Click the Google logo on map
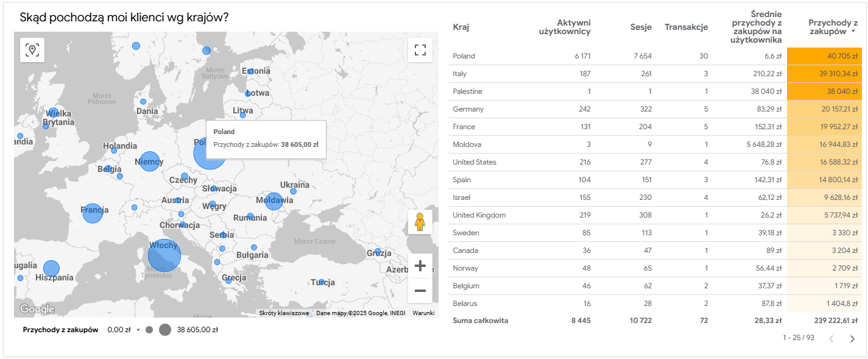The height and width of the screenshot is (359, 868). pyautogui.click(x=37, y=309)
